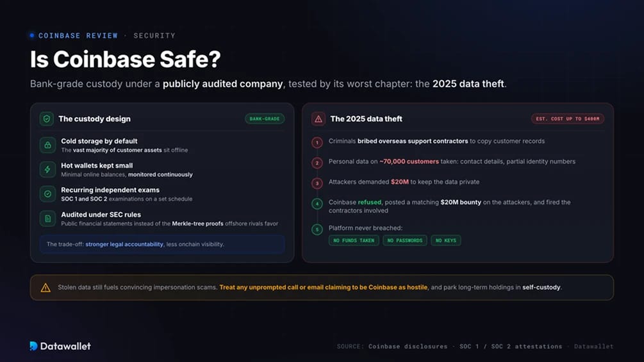Click 'The custody design' card title
Viewport: 644px width, 362px height.
[94, 119]
